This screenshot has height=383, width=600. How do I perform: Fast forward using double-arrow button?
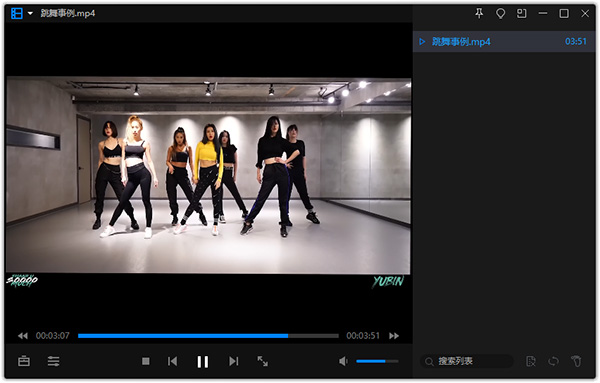click(x=394, y=336)
